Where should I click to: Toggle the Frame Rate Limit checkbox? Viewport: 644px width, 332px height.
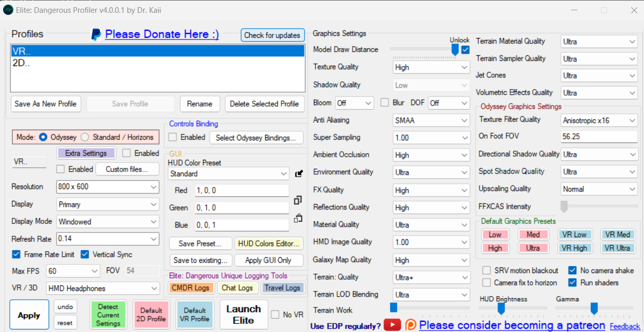click(16, 254)
